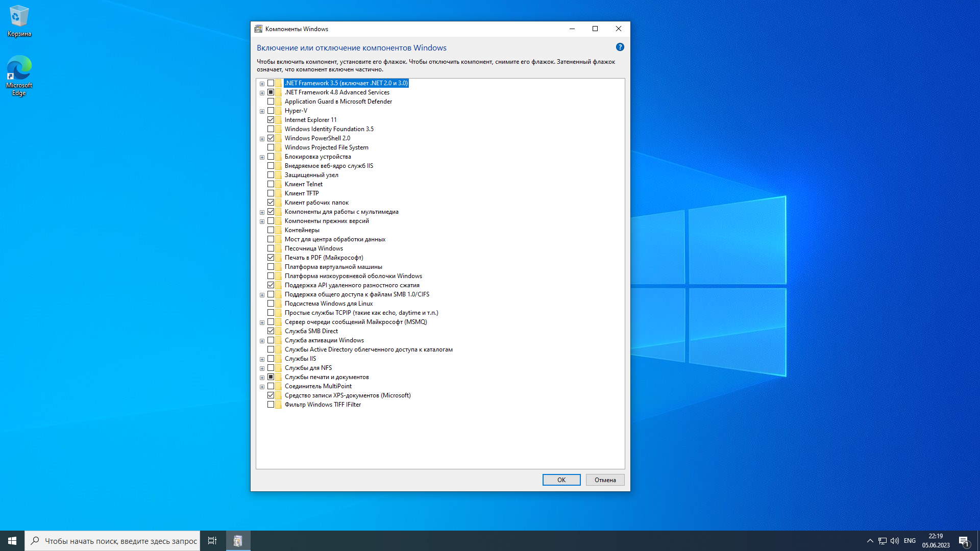Click the volume speaker tray icon
The height and width of the screenshot is (551, 980).
coord(895,541)
